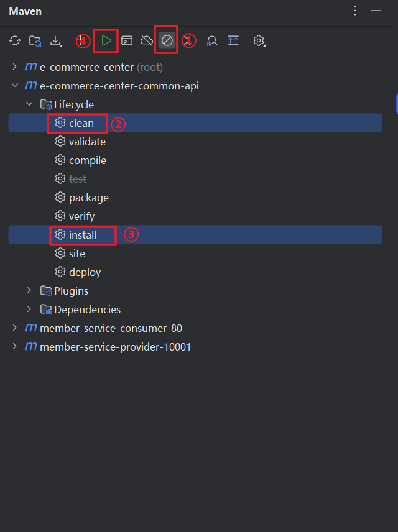The height and width of the screenshot is (532, 398).
Task: Expand the Plugins folder
Action: (29, 291)
